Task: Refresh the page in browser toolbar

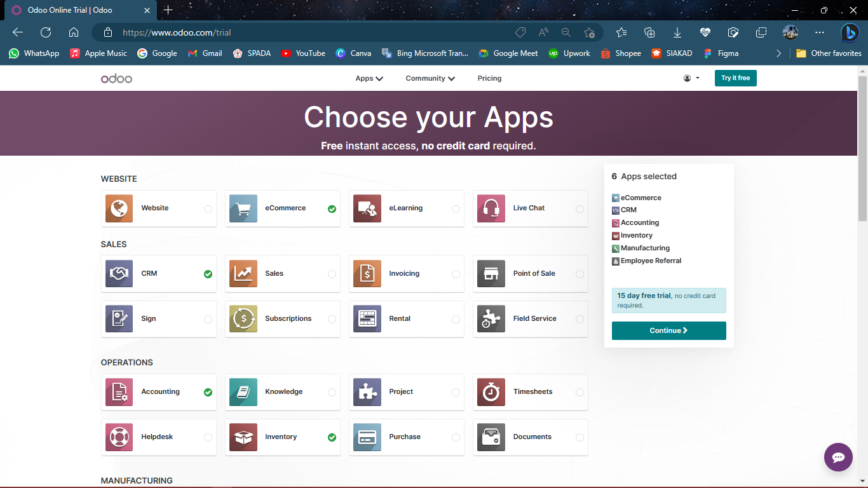Action: pos(46,32)
